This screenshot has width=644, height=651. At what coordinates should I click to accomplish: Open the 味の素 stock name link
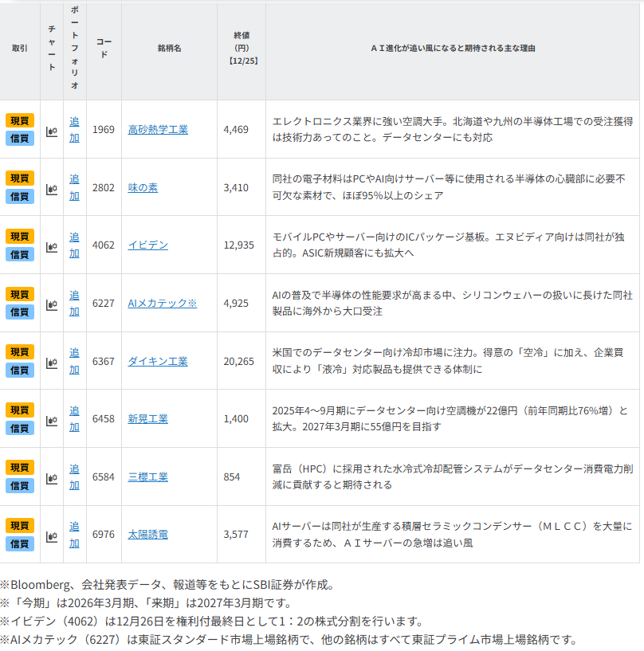tap(143, 188)
